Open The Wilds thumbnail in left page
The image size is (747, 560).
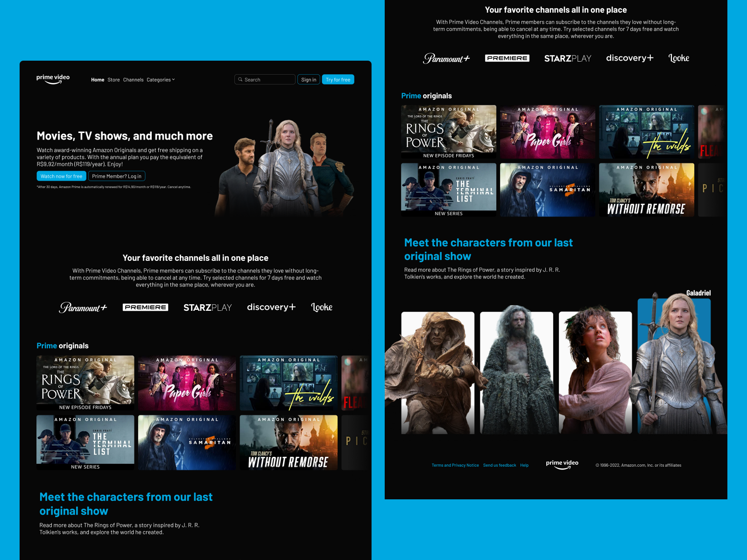(289, 383)
